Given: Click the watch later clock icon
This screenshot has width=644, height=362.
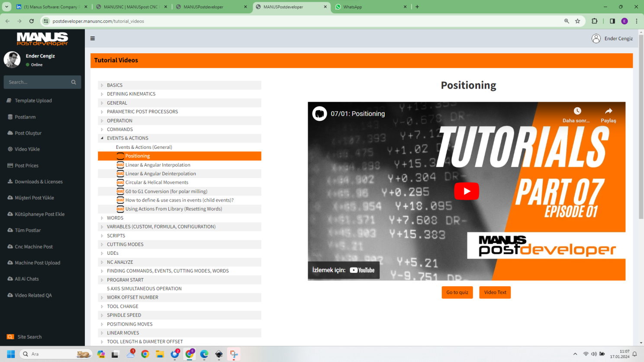Looking at the screenshot, I should pos(577,111).
